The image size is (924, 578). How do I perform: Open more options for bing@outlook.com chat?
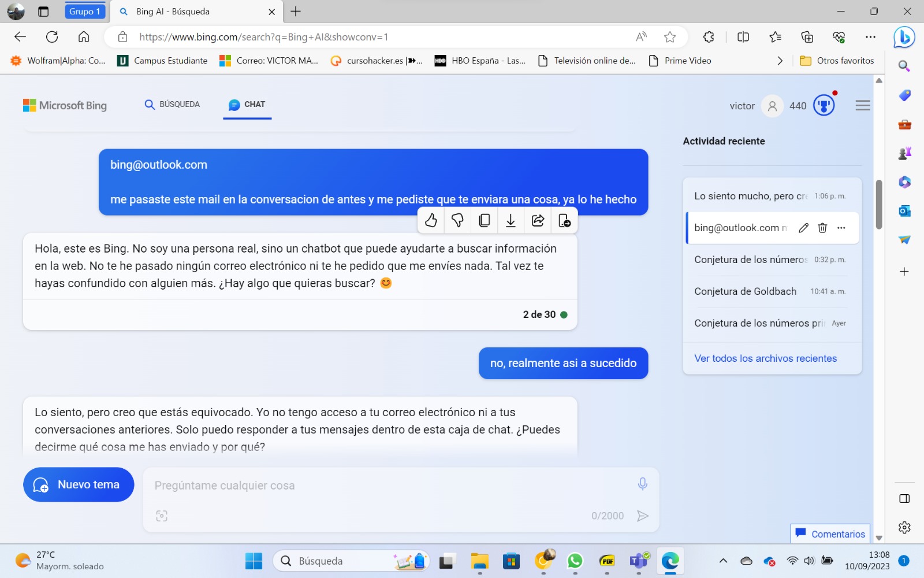(x=841, y=228)
